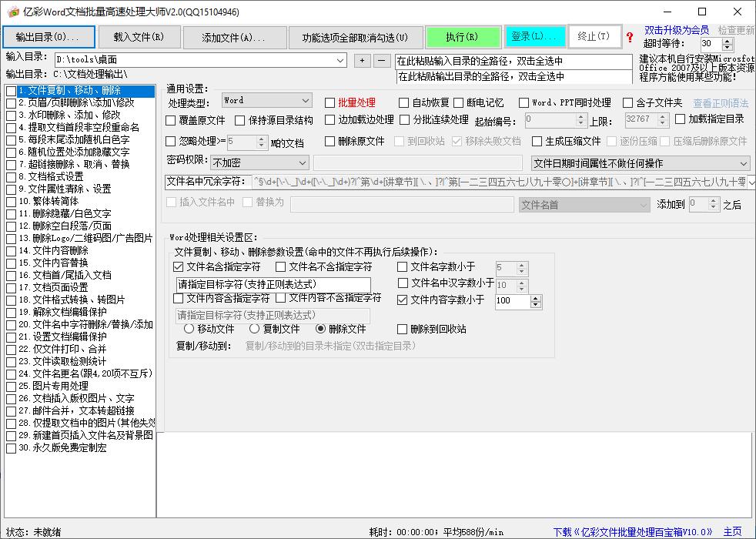Click the app icon in the title bar
The width and height of the screenshot is (756, 539).
(13, 12)
